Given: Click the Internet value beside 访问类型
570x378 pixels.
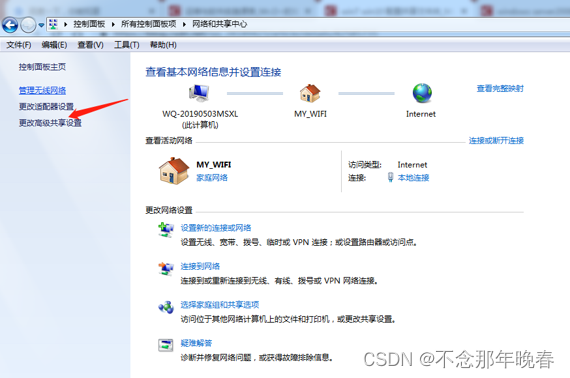Looking at the screenshot, I should [412, 165].
